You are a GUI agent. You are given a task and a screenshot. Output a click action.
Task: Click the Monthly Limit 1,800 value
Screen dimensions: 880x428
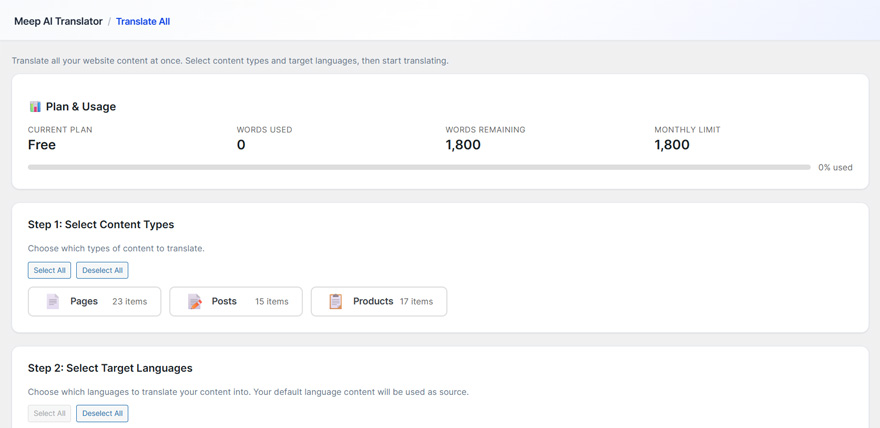pyautogui.click(x=672, y=145)
